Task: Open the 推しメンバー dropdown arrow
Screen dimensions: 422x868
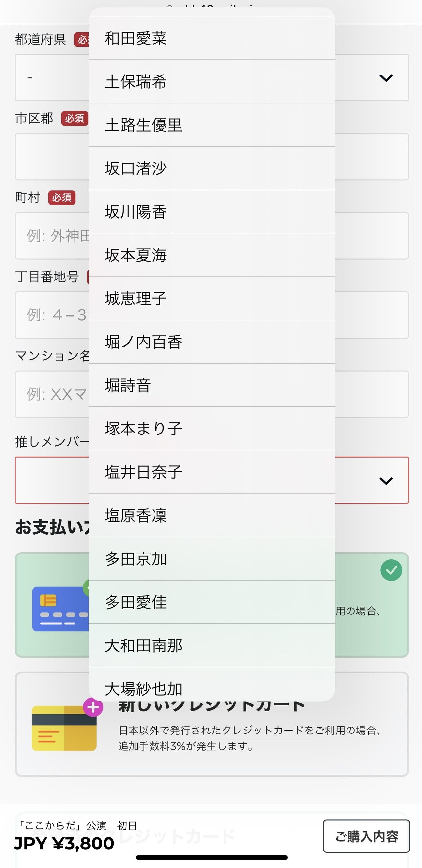Action: (x=386, y=481)
